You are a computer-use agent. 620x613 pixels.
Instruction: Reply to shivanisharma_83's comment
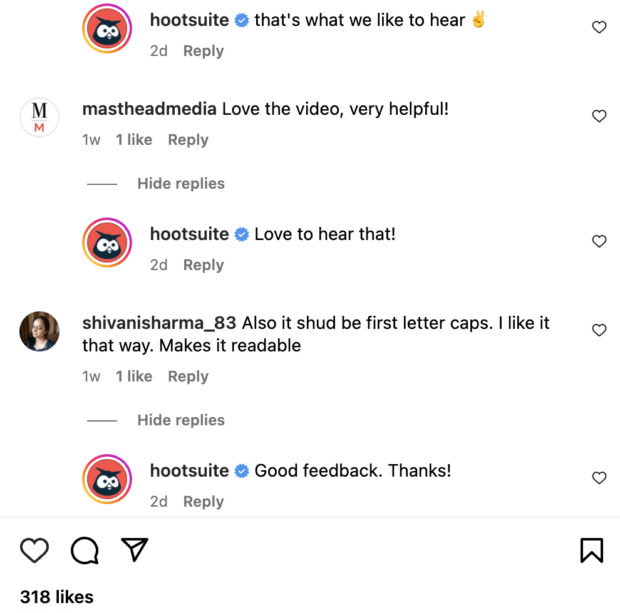click(x=188, y=376)
